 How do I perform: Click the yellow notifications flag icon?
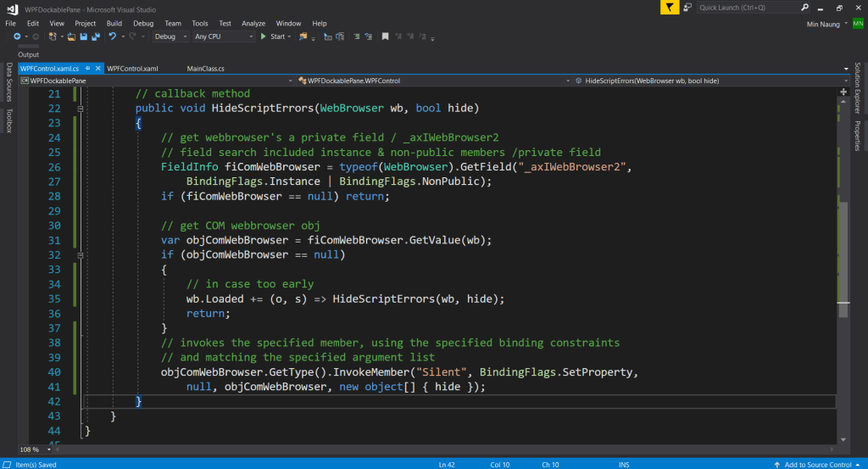[670, 8]
